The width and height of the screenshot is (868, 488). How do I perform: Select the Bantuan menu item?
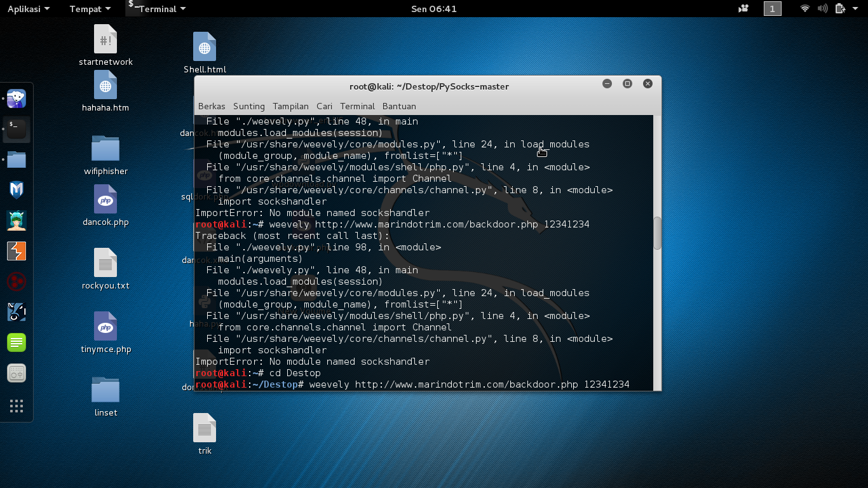click(x=399, y=106)
